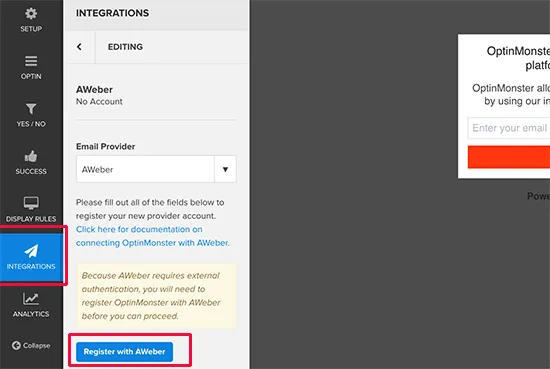550x369 pixels.
Task: Click the orange submit button in preview
Action: (x=509, y=157)
